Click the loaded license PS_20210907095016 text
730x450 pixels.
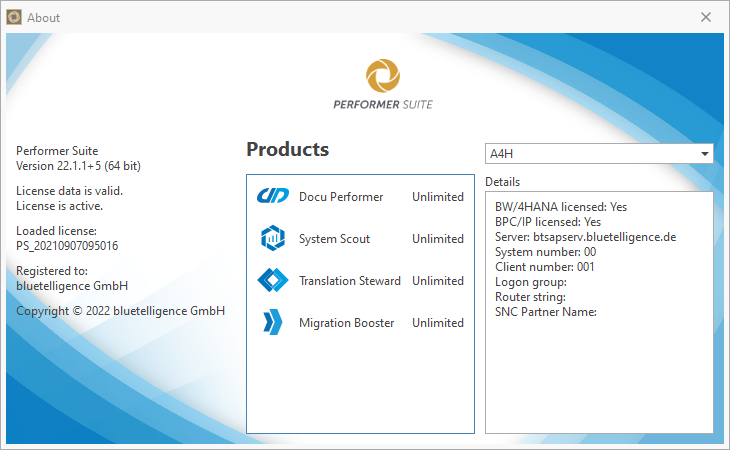point(67,245)
